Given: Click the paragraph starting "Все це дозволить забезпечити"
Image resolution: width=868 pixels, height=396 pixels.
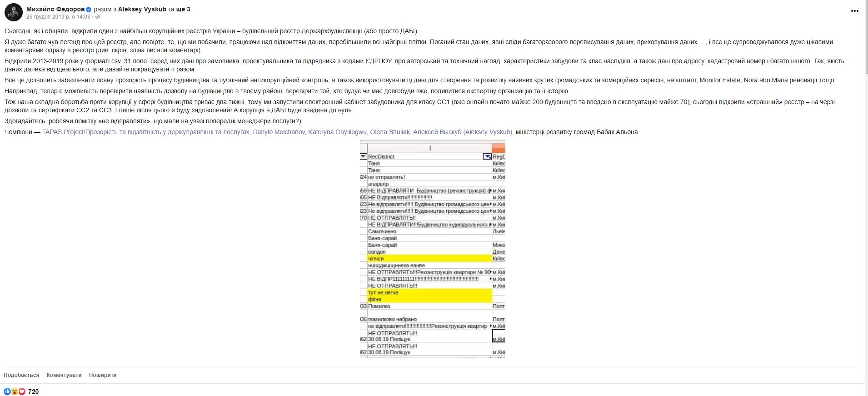Looking at the screenshot, I should click(x=420, y=80).
